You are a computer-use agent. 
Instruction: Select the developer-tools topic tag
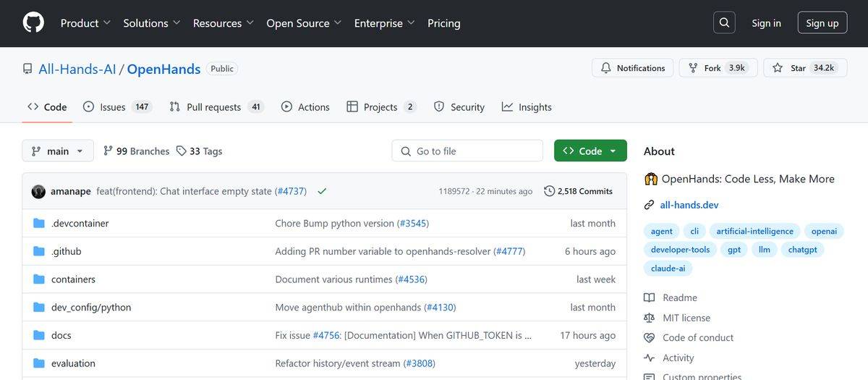point(680,249)
